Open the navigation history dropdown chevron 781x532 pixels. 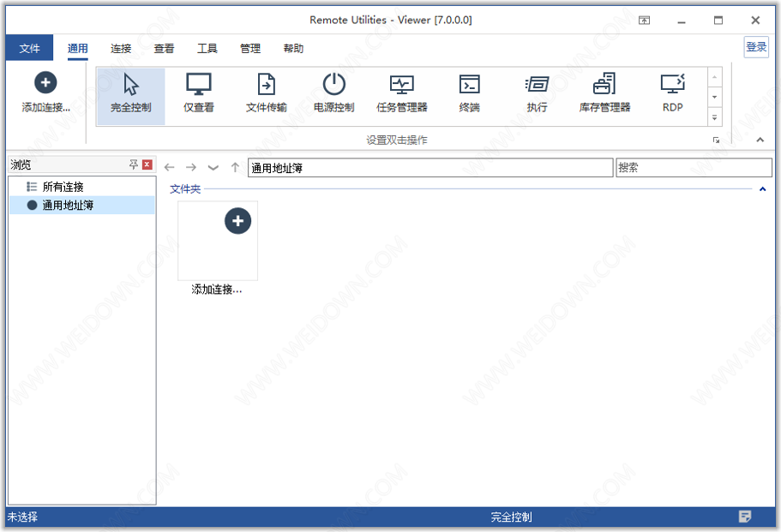tap(213, 168)
